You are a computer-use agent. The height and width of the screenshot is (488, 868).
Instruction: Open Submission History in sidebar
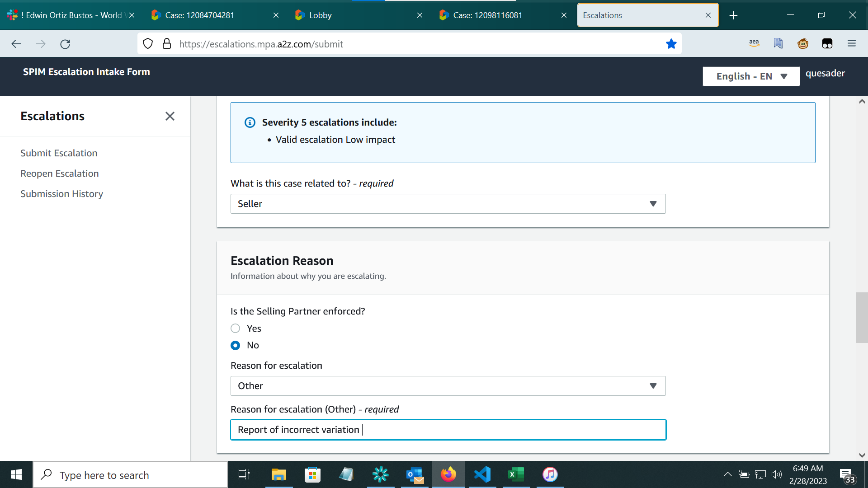pyautogui.click(x=62, y=194)
